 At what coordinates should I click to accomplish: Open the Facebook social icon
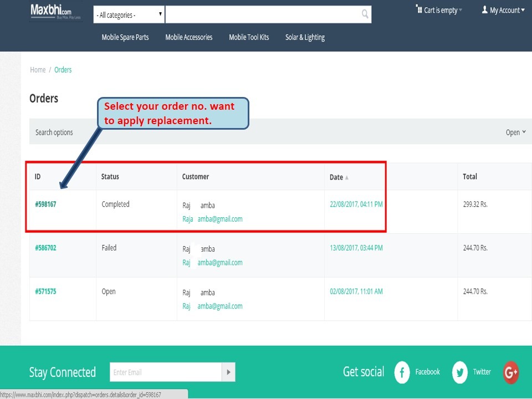402,372
